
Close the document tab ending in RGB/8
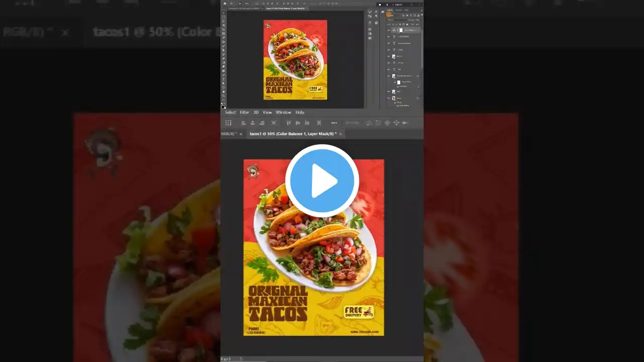tap(240, 134)
